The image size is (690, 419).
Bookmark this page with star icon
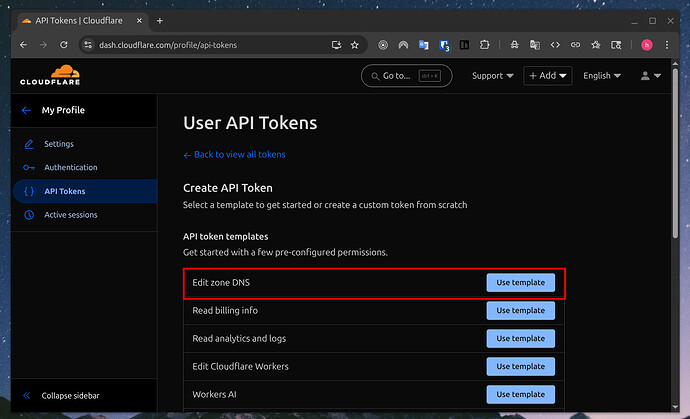[x=355, y=45]
